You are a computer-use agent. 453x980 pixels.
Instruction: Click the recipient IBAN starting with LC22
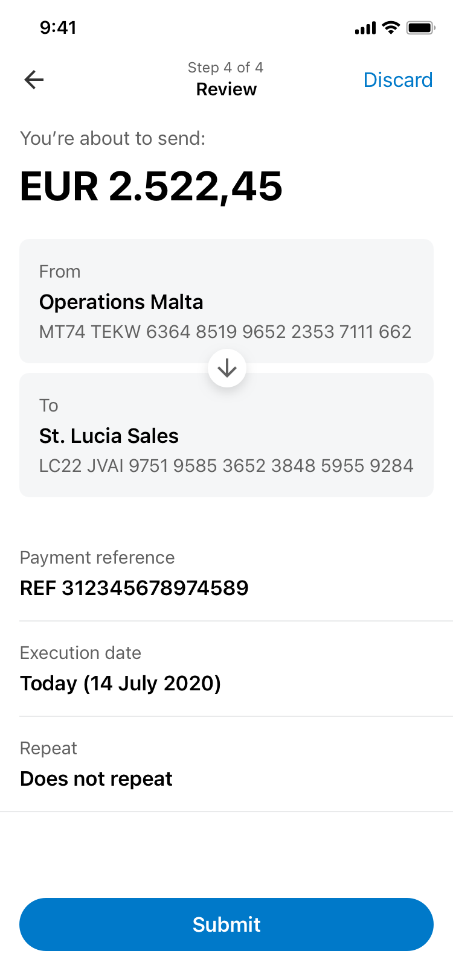226,466
